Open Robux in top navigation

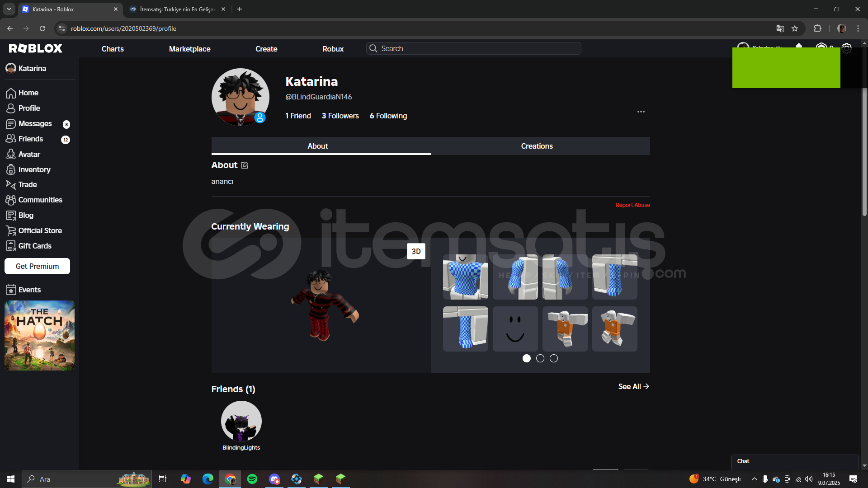click(333, 49)
